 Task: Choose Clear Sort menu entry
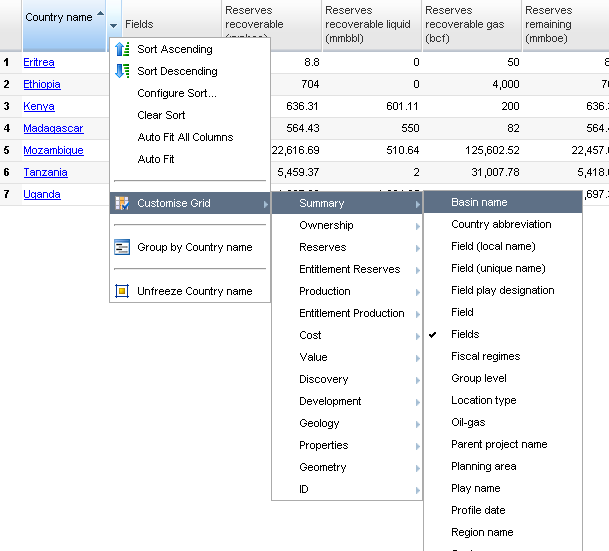161,115
